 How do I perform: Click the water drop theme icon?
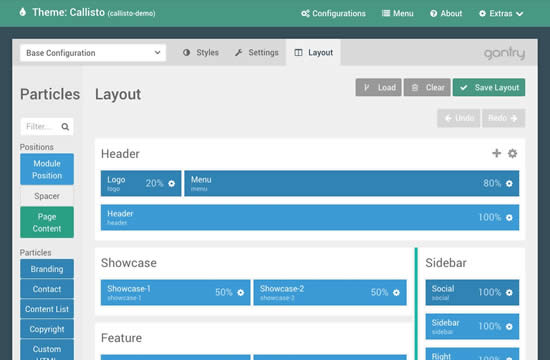pos(23,12)
